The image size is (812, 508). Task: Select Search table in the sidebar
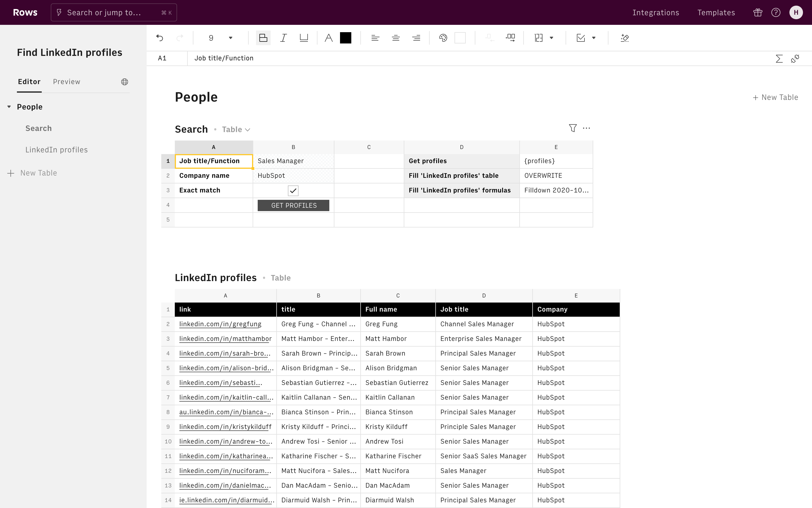click(39, 128)
